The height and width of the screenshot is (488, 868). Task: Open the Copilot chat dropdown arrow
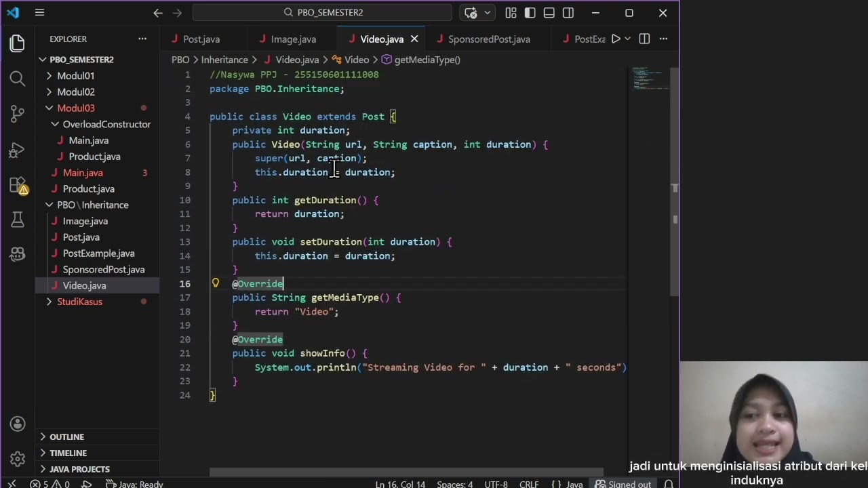point(487,12)
